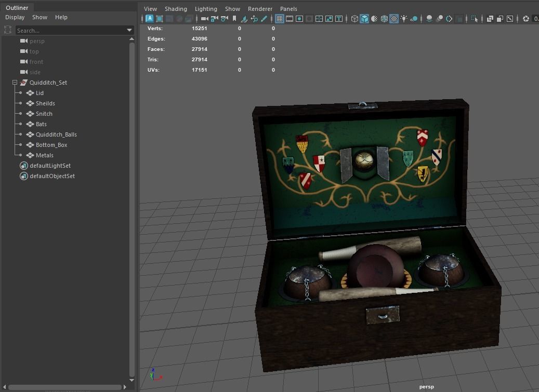Click the Outliner scroll down arrow
Viewport: 539px width, 392px height.
click(132, 380)
